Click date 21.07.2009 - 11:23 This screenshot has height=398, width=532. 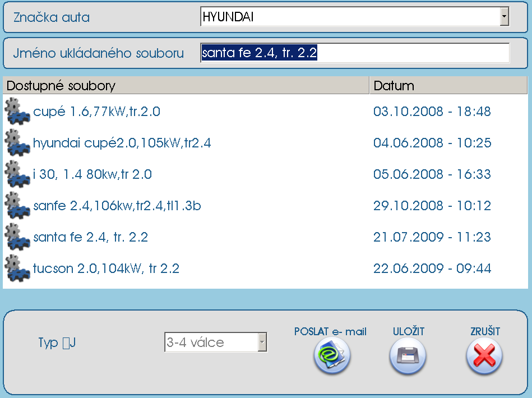coord(432,237)
